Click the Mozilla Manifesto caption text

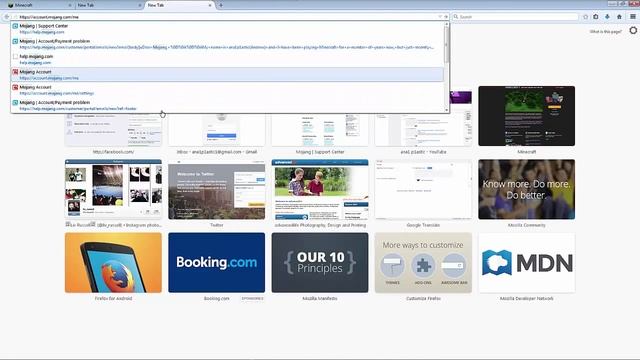coord(320,299)
